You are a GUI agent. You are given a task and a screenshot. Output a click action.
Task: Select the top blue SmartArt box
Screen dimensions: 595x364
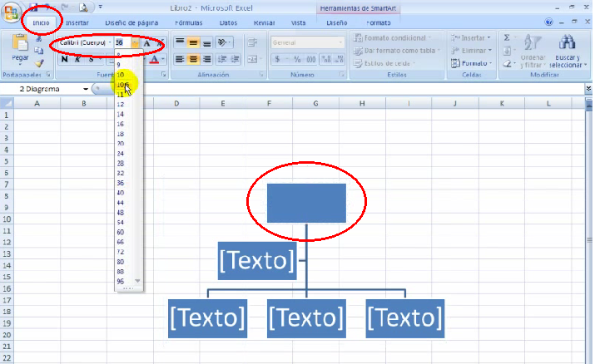tap(306, 203)
